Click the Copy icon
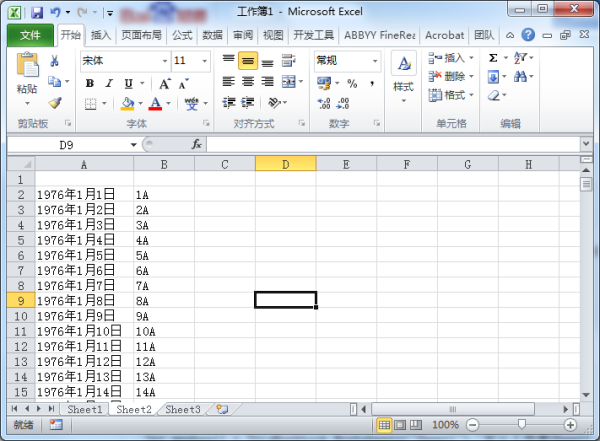 [x=54, y=82]
